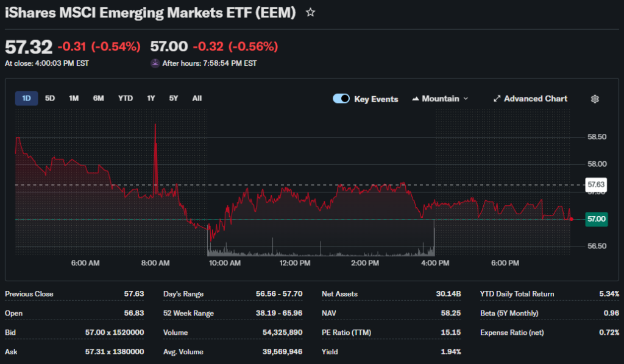Open the Advanced Chart view
The height and width of the screenshot is (364, 624).
(x=530, y=99)
